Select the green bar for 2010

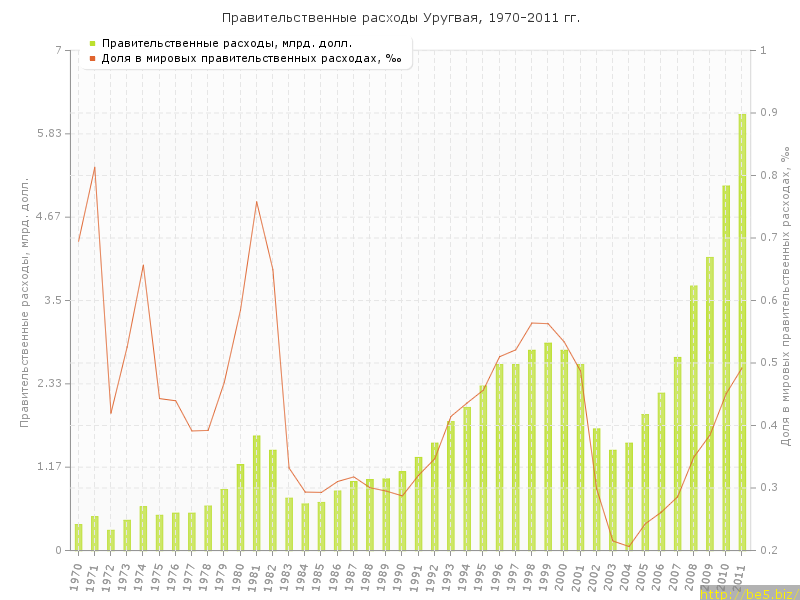(x=726, y=367)
